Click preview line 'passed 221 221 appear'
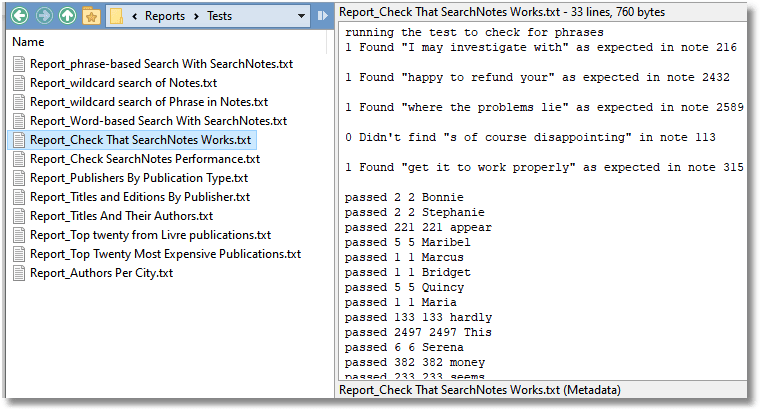 click(x=418, y=228)
